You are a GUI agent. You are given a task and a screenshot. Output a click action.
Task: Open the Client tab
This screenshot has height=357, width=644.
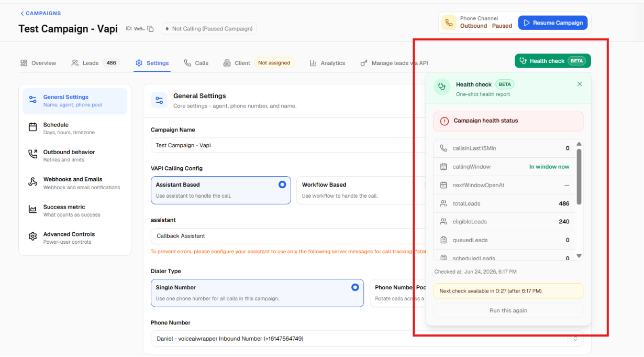pyautogui.click(x=259, y=63)
